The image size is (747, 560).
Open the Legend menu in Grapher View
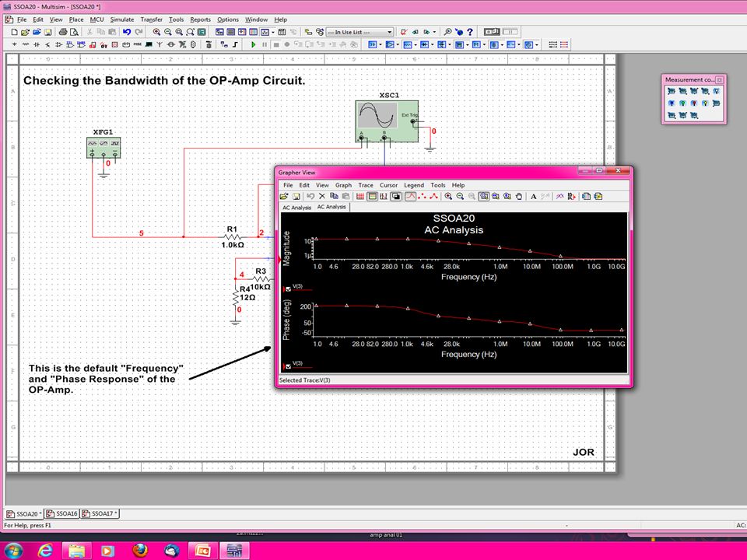click(x=413, y=185)
